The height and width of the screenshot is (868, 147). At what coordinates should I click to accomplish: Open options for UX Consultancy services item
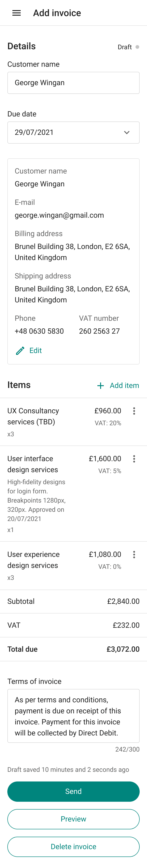coord(134,411)
